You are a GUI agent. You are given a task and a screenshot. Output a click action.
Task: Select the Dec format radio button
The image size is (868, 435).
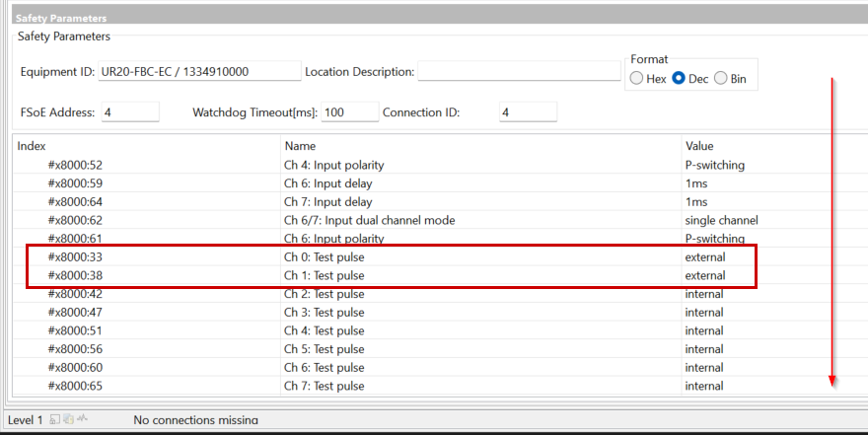point(679,79)
